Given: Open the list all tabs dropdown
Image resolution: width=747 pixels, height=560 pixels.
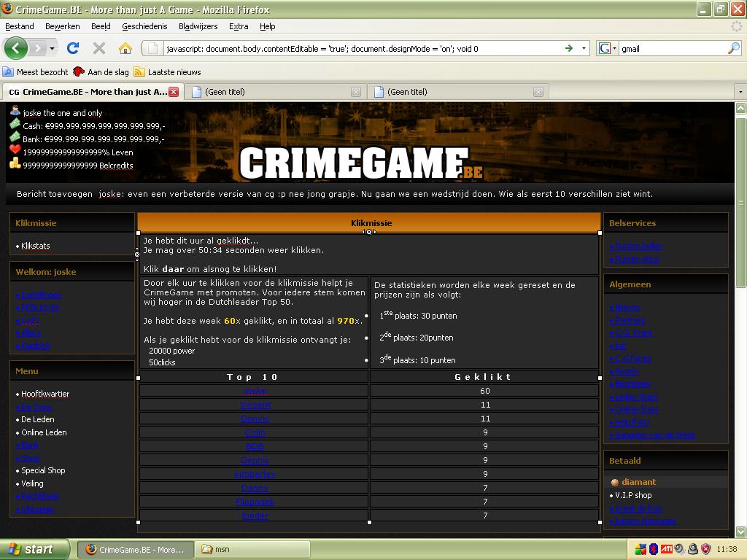Looking at the screenshot, I should point(740,91).
